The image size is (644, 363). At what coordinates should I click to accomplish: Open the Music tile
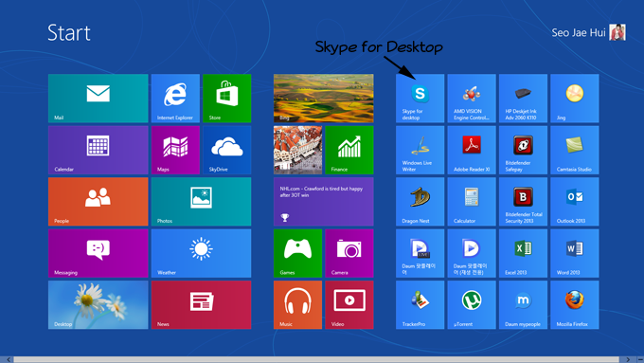coord(297,304)
